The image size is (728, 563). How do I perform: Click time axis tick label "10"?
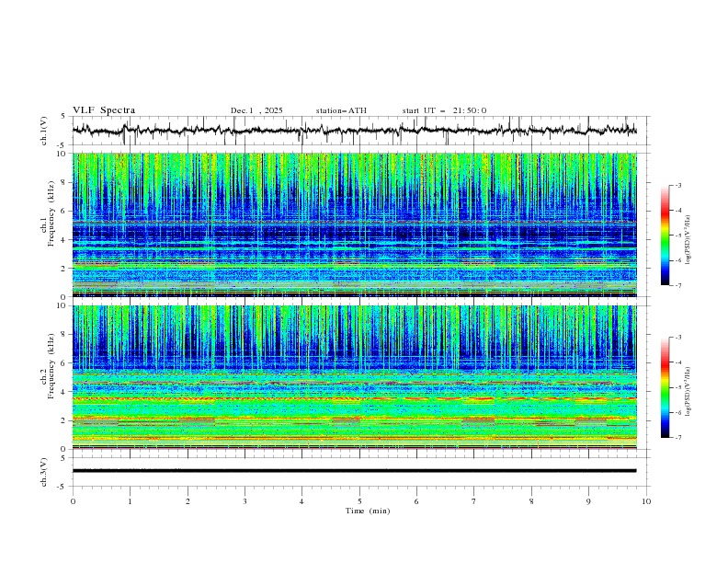point(646,501)
